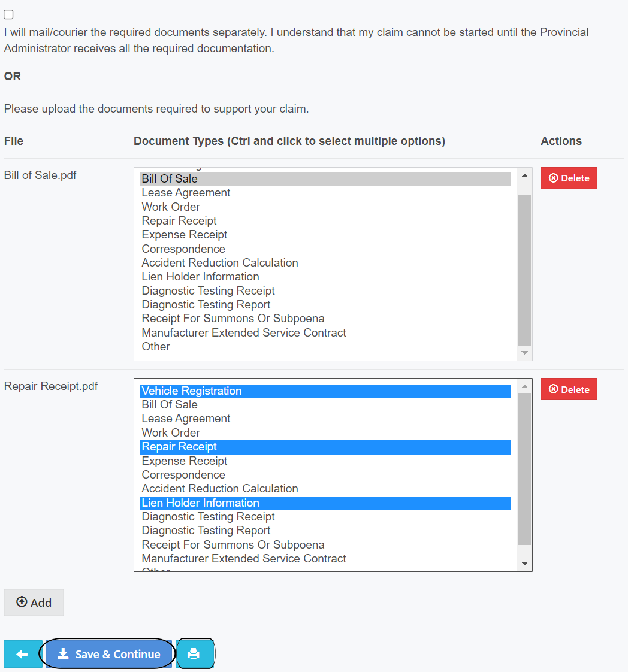This screenshot has width=628, height=672.
Task: Delete the Repair Receipt.pdf file
Action: pyautogui.click(x=569, y=389)
